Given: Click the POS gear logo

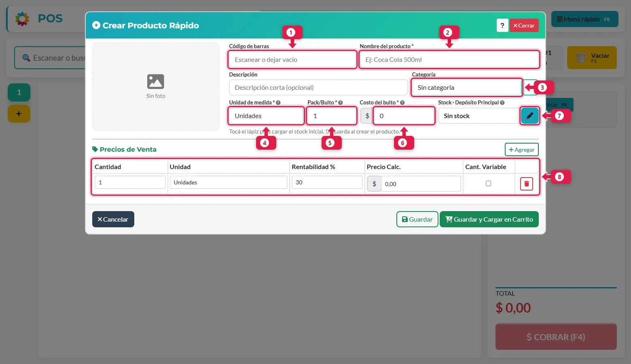Looking at the screenshot, I should [x=22, y=19].
